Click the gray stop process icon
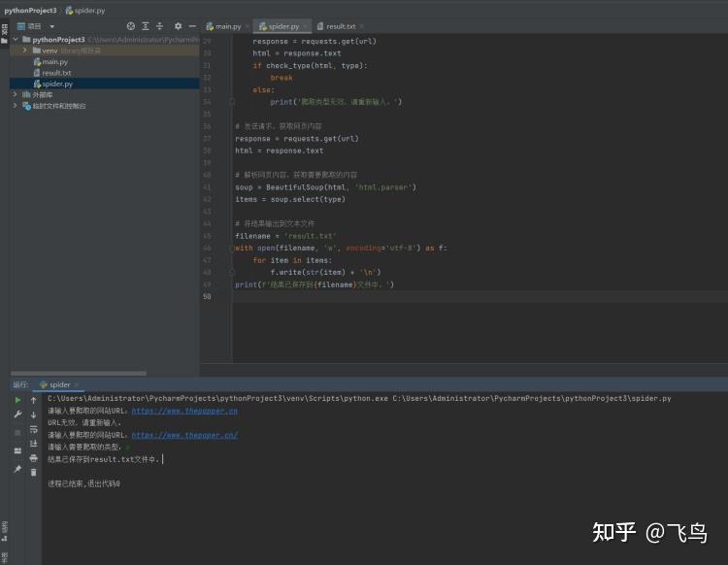This screenshot has height=565, width=728. tap(17, 432)
